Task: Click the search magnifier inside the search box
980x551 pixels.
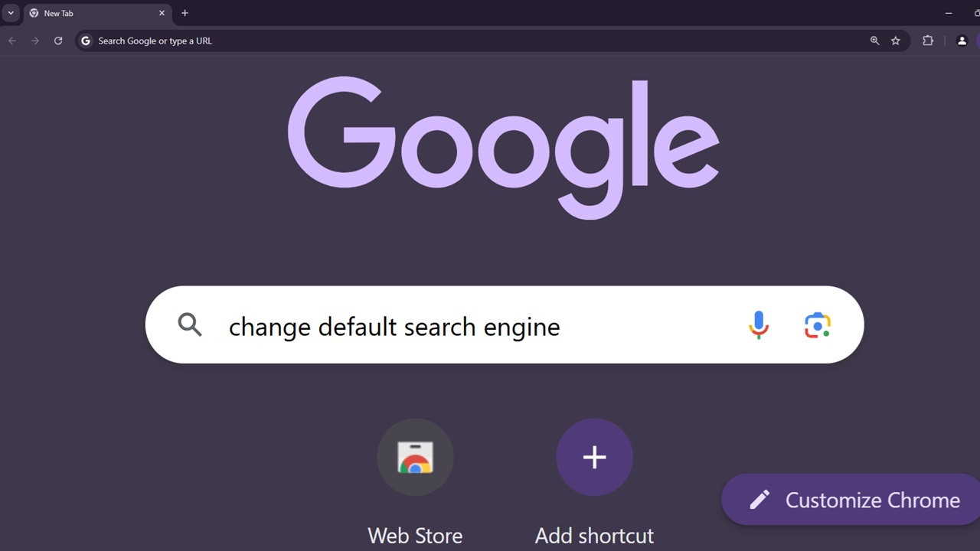Action: click(190, 324)
